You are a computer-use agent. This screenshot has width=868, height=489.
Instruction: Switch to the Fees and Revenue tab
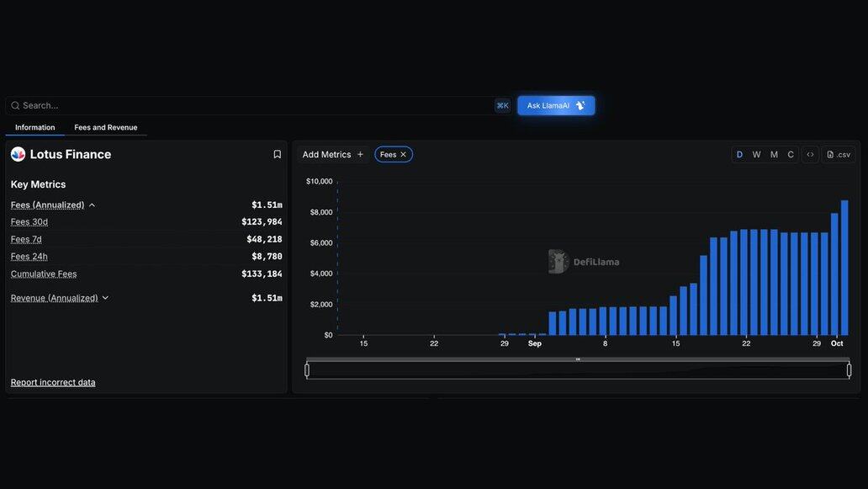point(105,128)
